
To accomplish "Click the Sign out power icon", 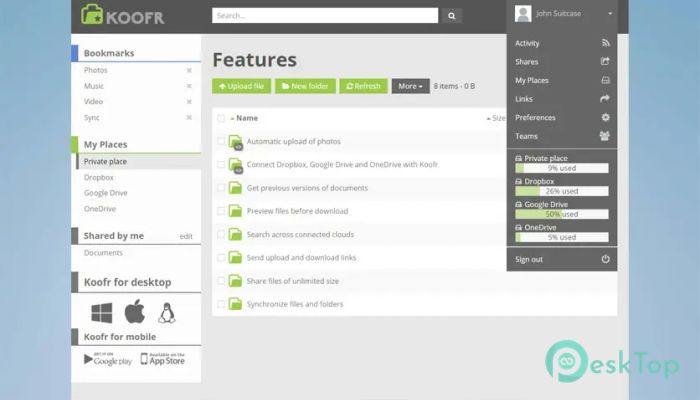I will coord(605,259).
